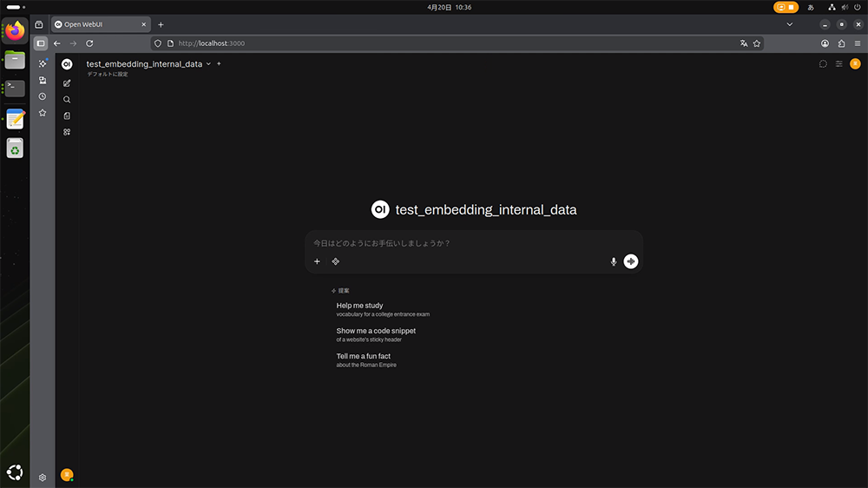Open the search icon in Open WebUI sidebar
This screenshot has height=488, width=868.
[67, 100]
